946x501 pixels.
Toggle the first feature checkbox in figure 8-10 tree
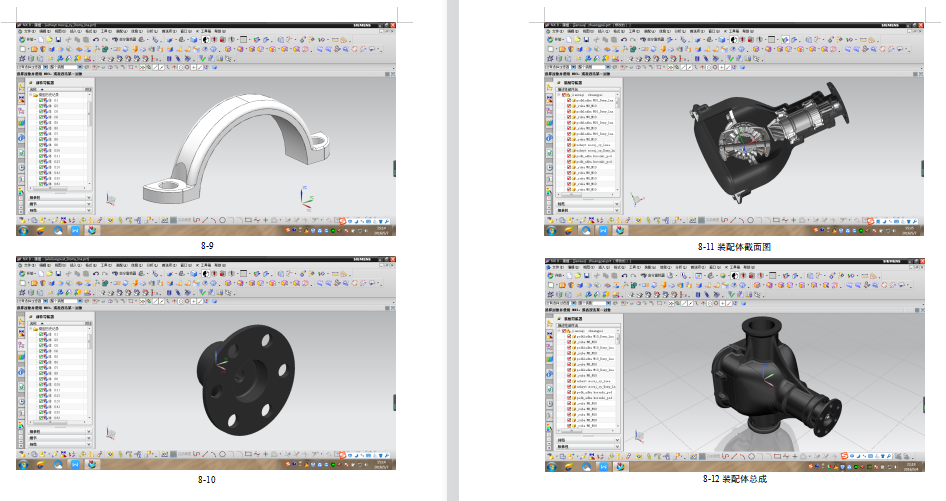(x=41, y=333)
